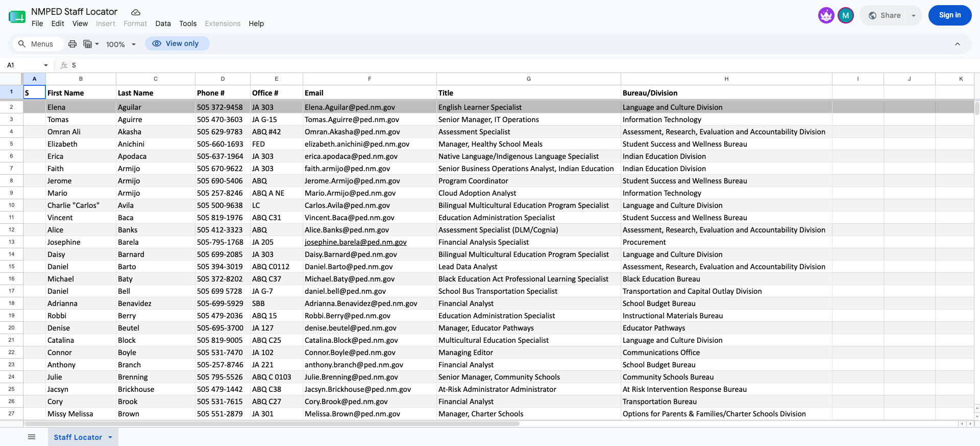Open the Data menu
This screenshot has height=446, width=980.
163,24
